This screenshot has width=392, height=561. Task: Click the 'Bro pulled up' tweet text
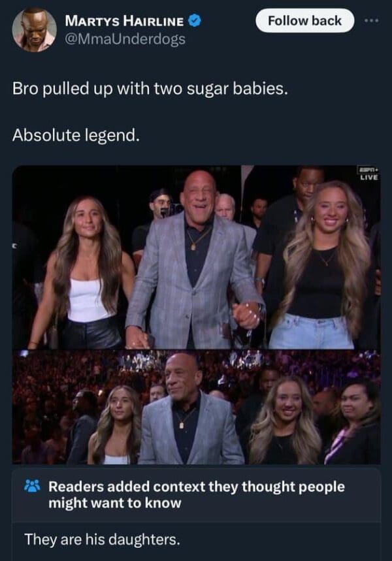tap(150, 88)
